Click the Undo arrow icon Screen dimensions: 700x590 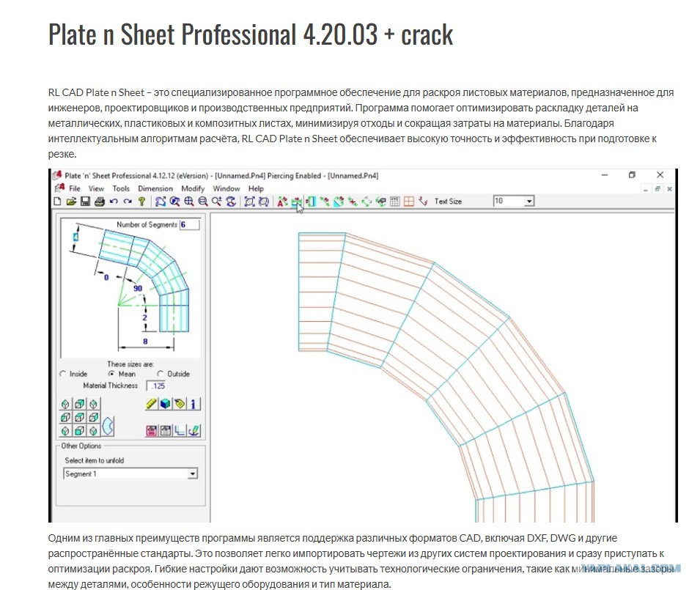114,202
